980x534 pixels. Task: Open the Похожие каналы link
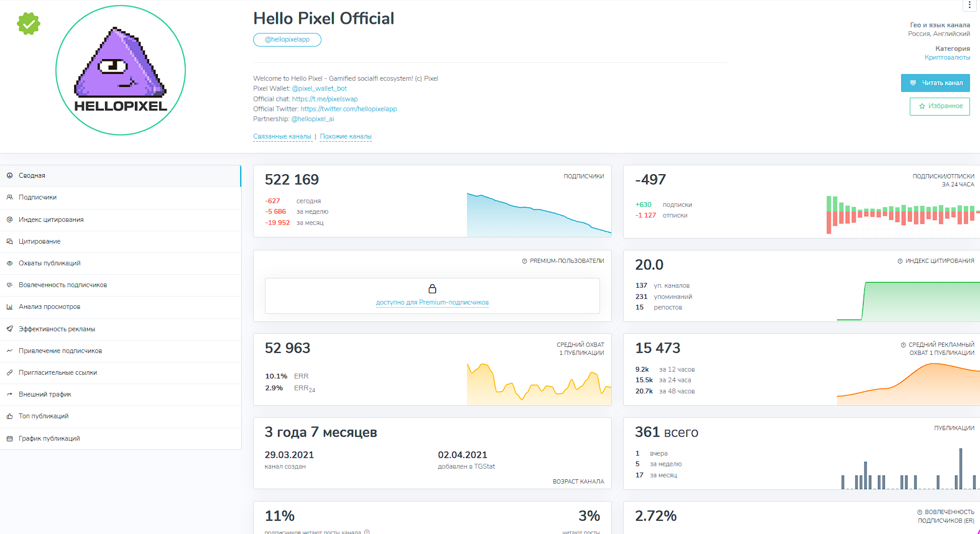point(346,137)
